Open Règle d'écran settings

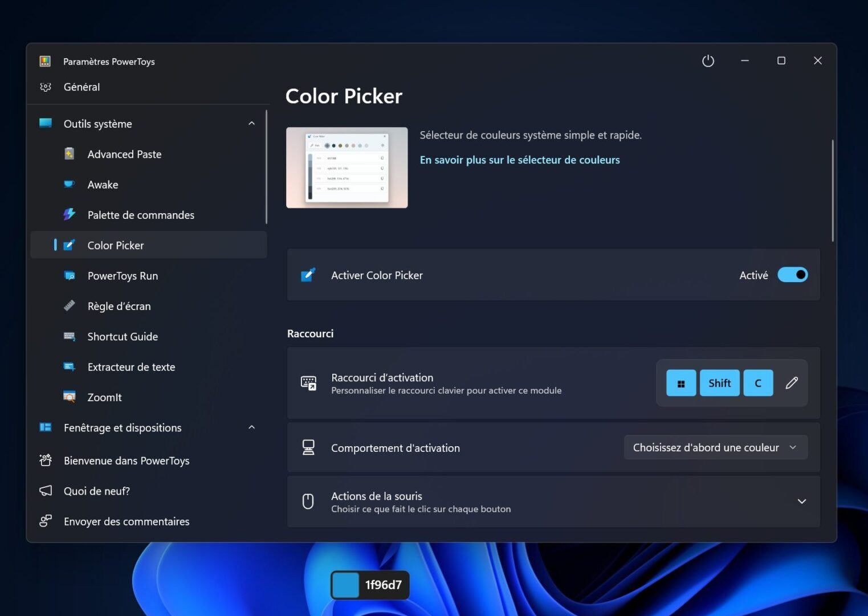click(149, 305)
